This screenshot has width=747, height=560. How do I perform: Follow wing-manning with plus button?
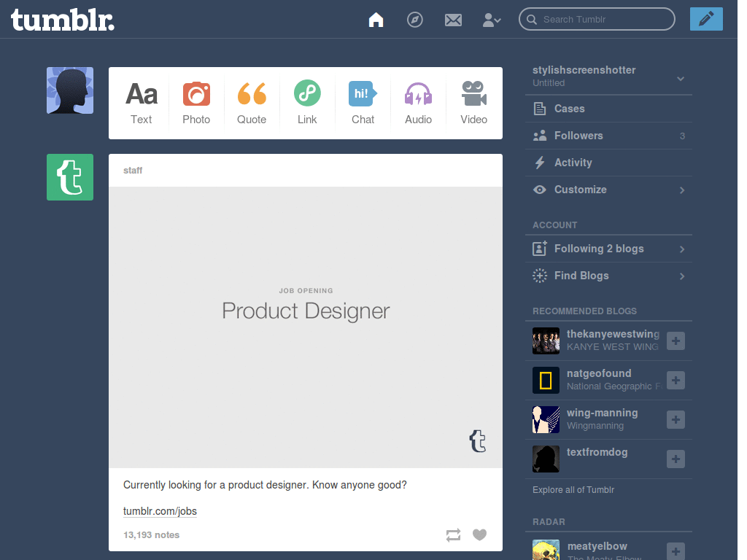pos(676,419)
